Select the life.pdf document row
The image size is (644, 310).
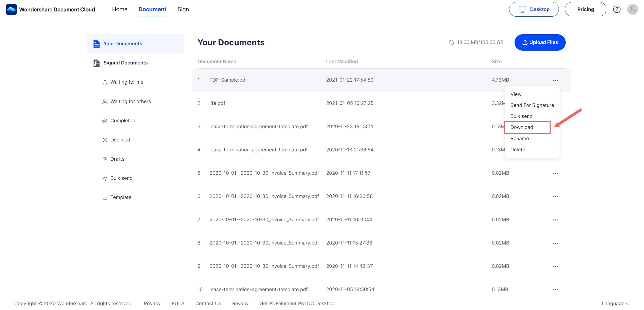point(217,103)
